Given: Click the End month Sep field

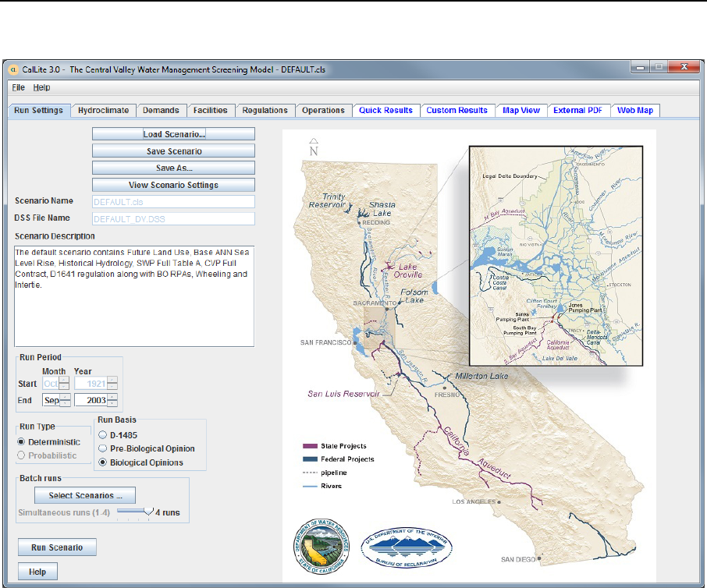Looking at the screenshot, I should pos(51,400).
